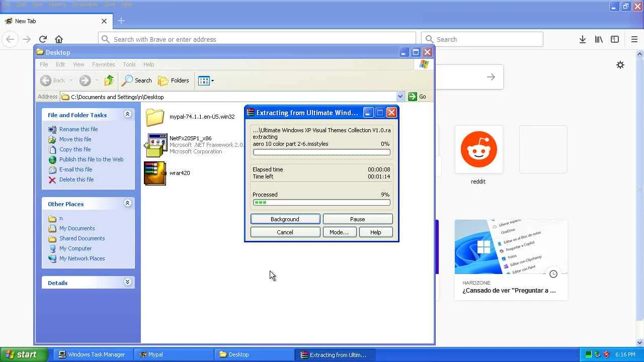
Task: Click the Mypal address bar
Action: pos(257,39)
